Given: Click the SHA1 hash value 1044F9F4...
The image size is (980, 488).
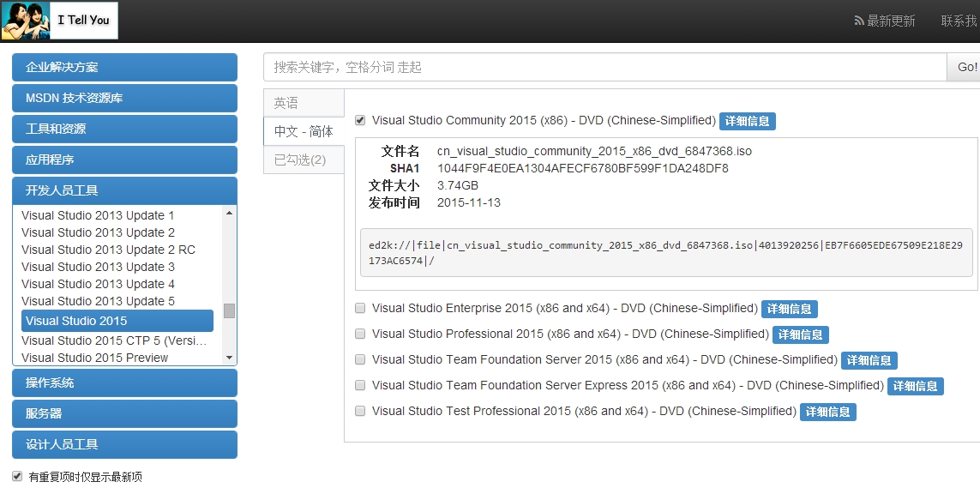Looking at the screenshot, I should tap(582, 169).
